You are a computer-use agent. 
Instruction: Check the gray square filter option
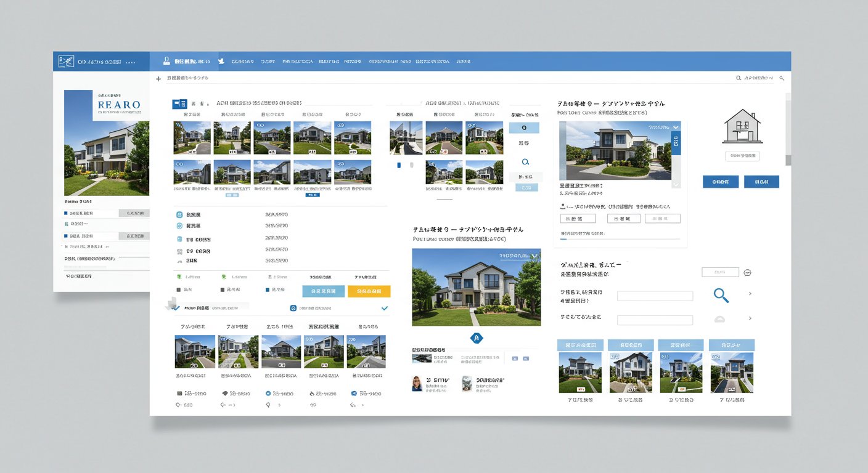point(178,289)
